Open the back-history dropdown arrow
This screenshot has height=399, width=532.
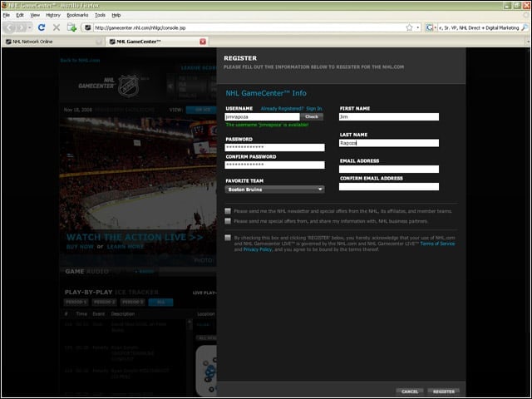coord(30,27)
